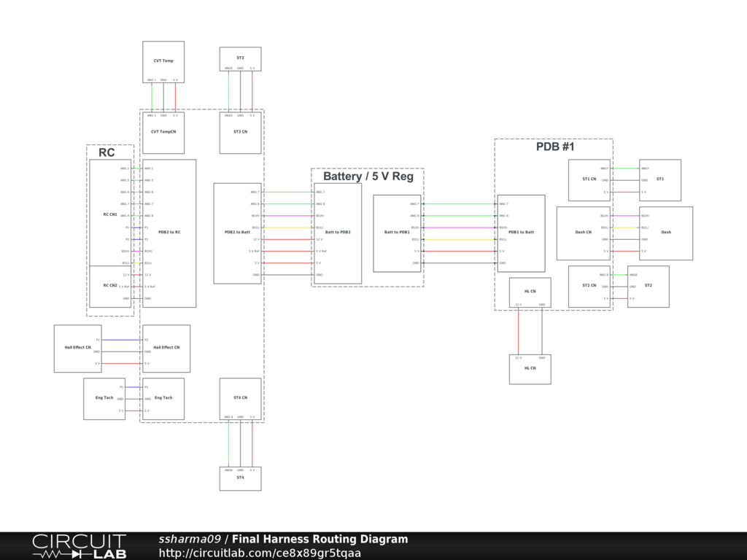Image resolution: width=747 pixels, height=560 pixels.
Task: Select the PDB2 to RC connector block
Action: click(x=169, y=233)
